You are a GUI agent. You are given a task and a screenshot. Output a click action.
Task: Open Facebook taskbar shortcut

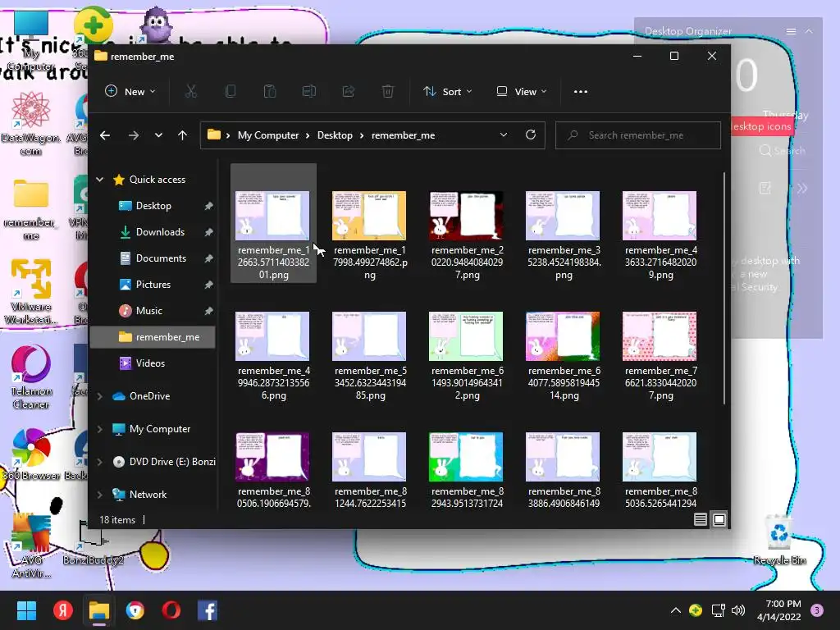(x=208, y=610)
